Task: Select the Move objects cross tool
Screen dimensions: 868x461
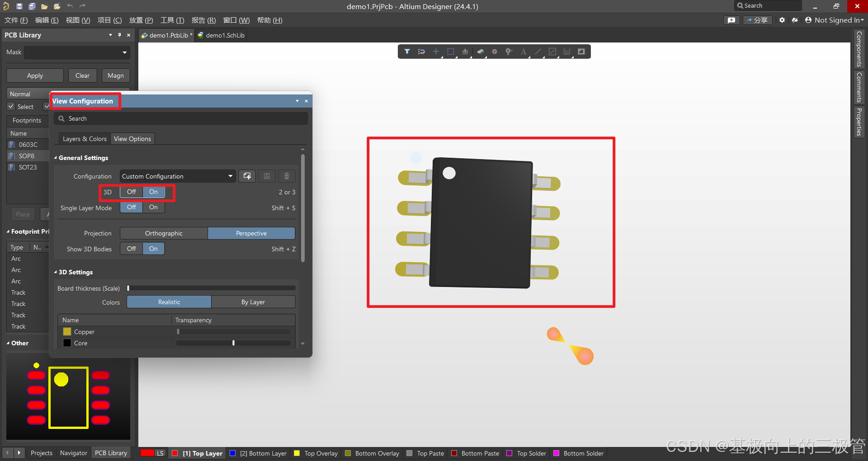Action: point(436,52)
